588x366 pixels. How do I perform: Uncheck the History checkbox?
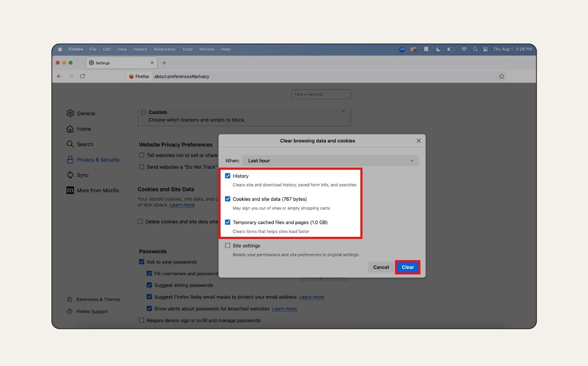228,176
